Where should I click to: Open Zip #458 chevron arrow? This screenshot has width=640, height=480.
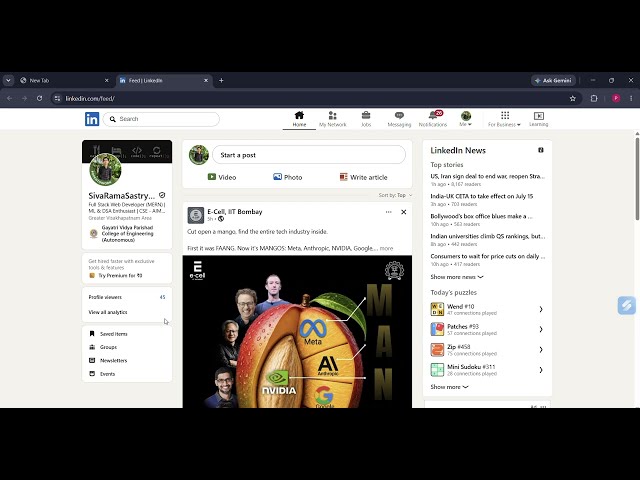click(x=541, y=349)
